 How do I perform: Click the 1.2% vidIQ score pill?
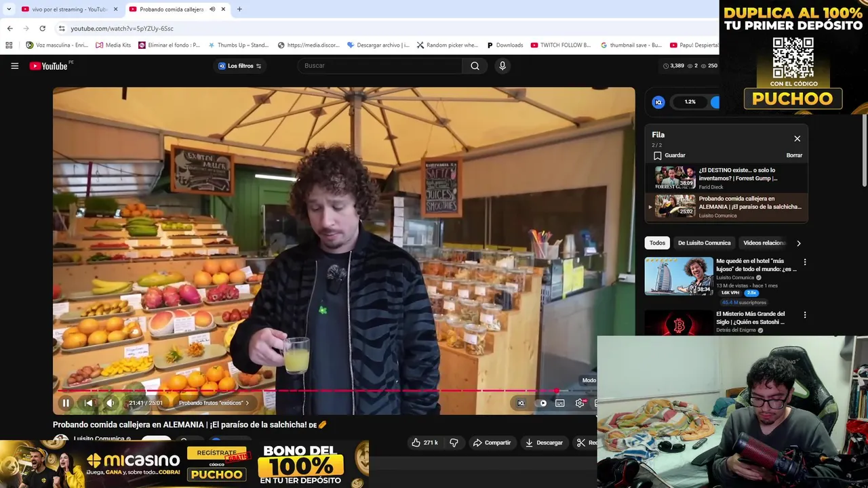690,102
